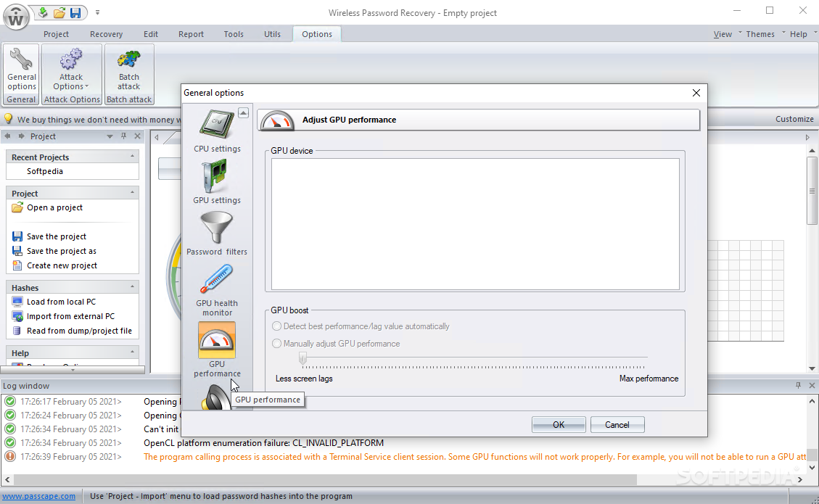Select Manually adjust GPU performance radio
This screenshot has width=819, height=504.
point(276,344)
